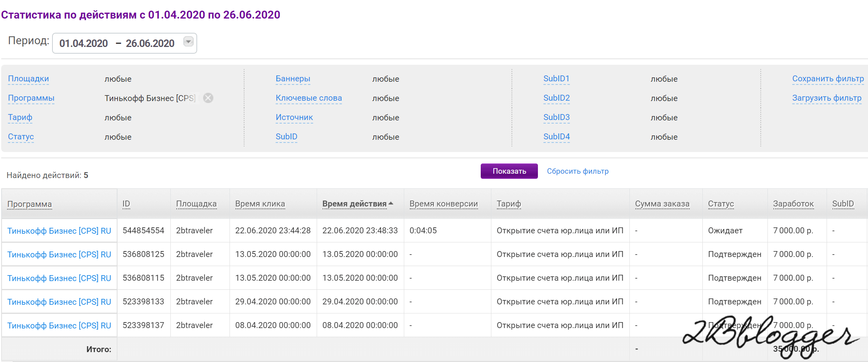Sort table by Время клика column

coord(260,204)
